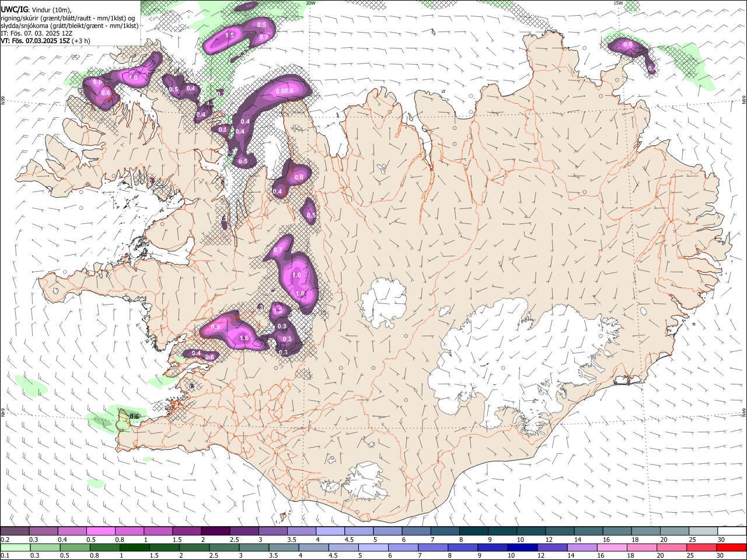The width and height of the screenshot is (747, 560).
Task: Click the '0.60.6' overlapping value on the map
Action: pos(284,91)
